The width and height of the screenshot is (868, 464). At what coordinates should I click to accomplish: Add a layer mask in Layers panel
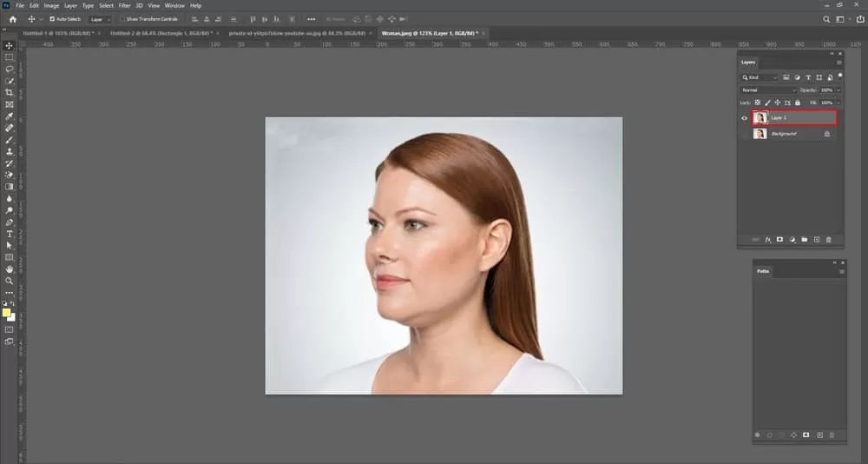click(780, 240)
